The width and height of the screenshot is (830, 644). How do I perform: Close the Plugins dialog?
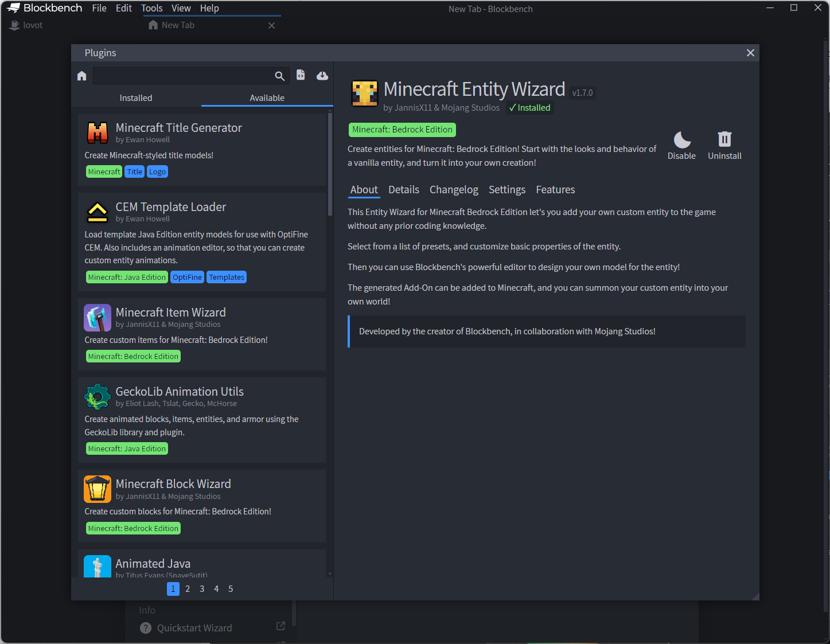coord(750,53)
